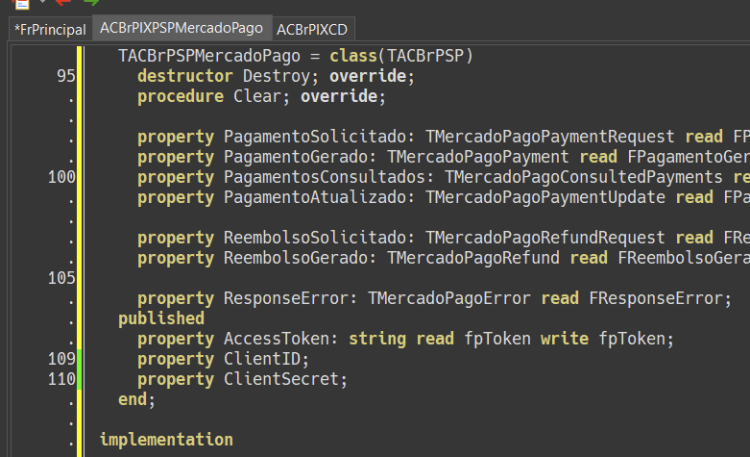Viewport: 750px width, 457px height.
Task: Click the document icon in the toolbar
Action: point(22,4)
